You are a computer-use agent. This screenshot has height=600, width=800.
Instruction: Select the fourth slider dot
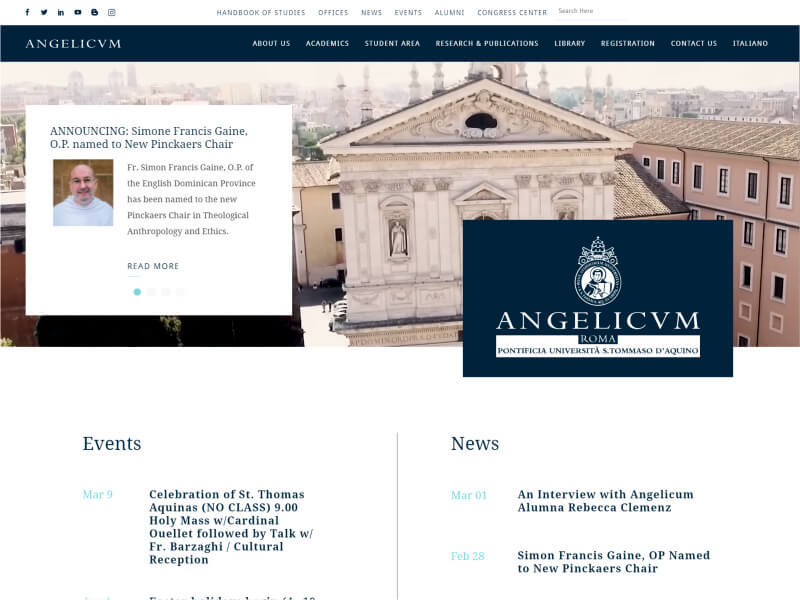pyautogui.click(x=180, y=292)
